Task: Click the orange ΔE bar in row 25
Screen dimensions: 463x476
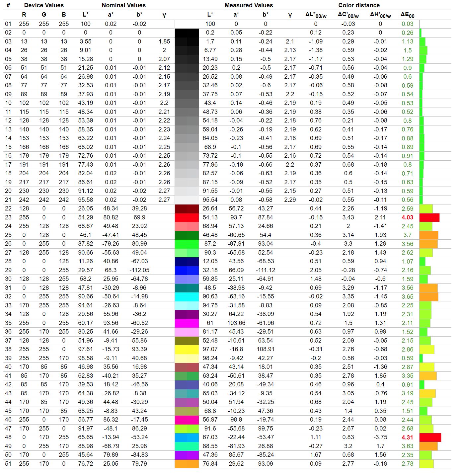Action: 428,235
